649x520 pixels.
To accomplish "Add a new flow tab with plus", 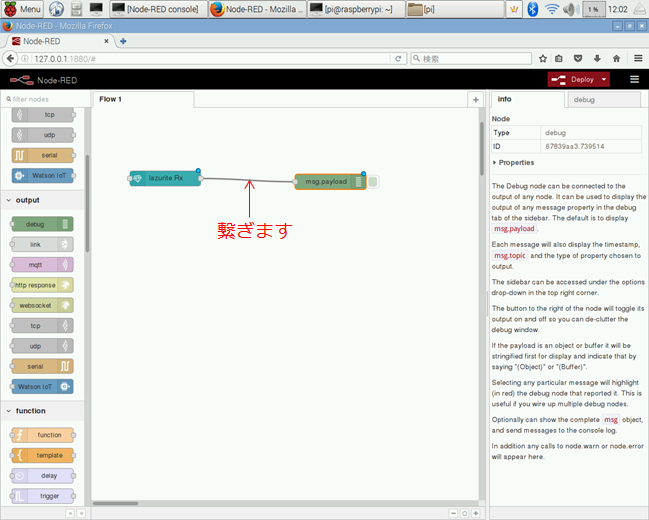I will [x=476, y=100].
